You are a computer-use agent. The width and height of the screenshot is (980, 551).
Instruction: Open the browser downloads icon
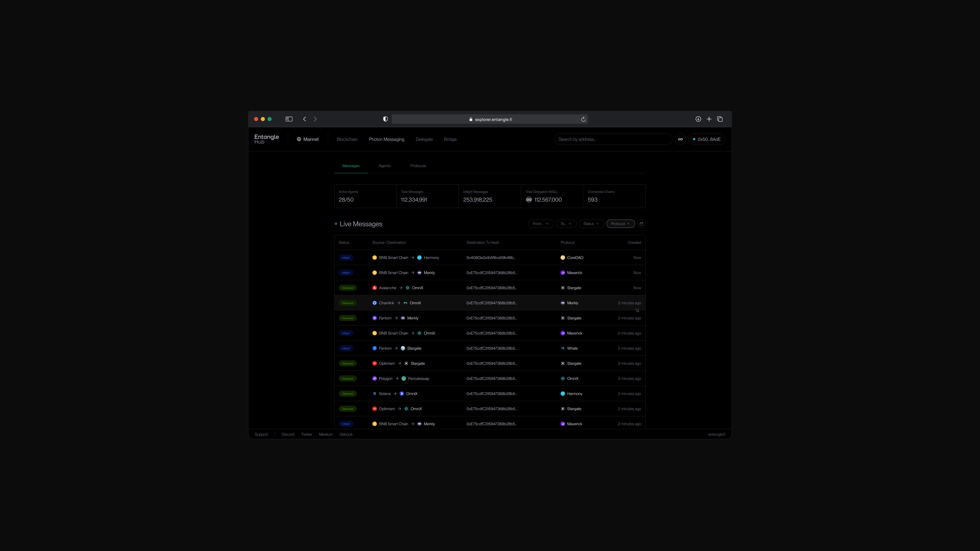point(698,119)
